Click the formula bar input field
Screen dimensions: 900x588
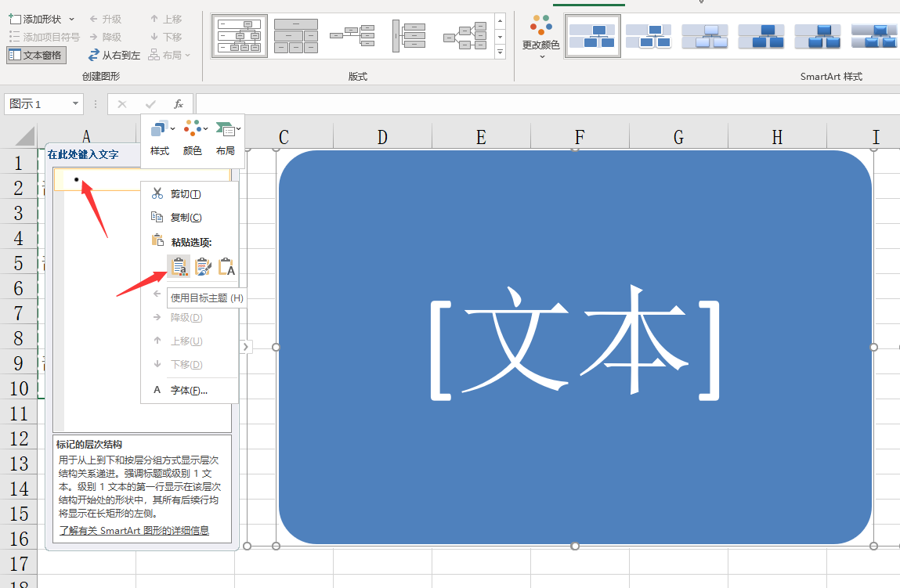point(548,104)
